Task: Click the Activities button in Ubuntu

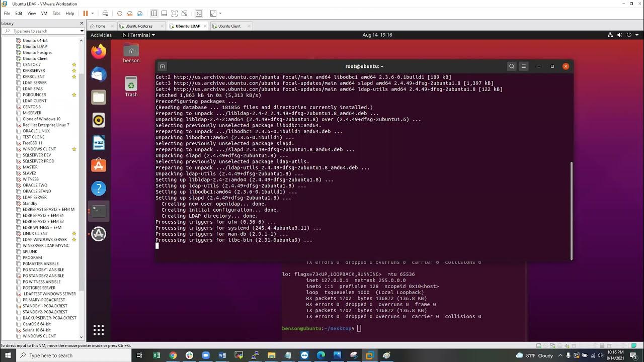Action: click(101, 35)
